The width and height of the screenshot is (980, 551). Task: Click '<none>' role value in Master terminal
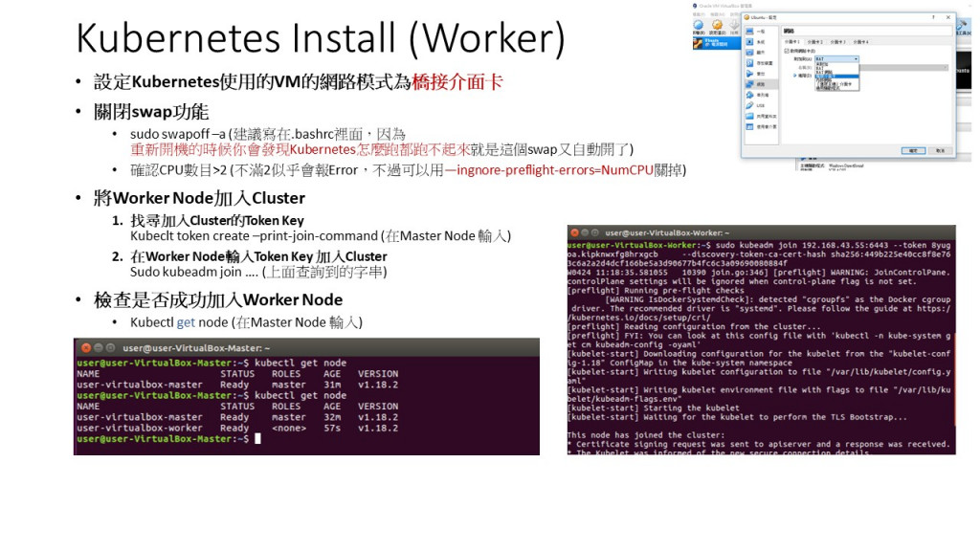click(x=289, y=429)
